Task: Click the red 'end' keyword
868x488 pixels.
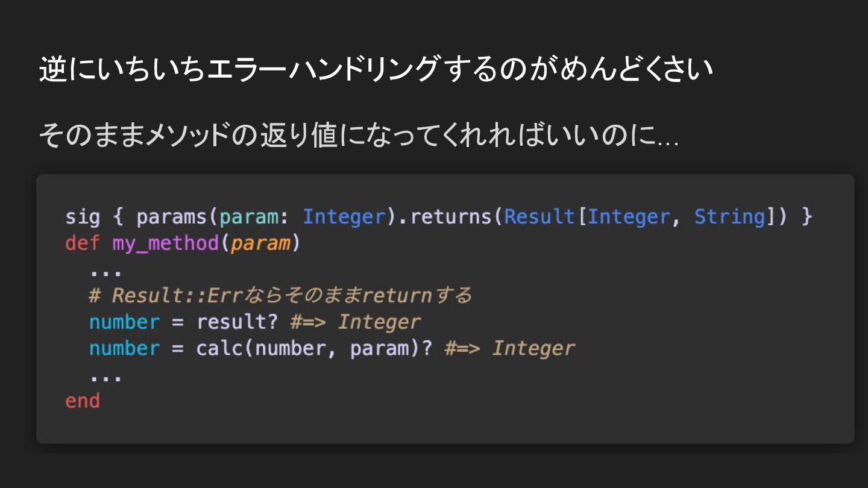Action: coord(83,401)
